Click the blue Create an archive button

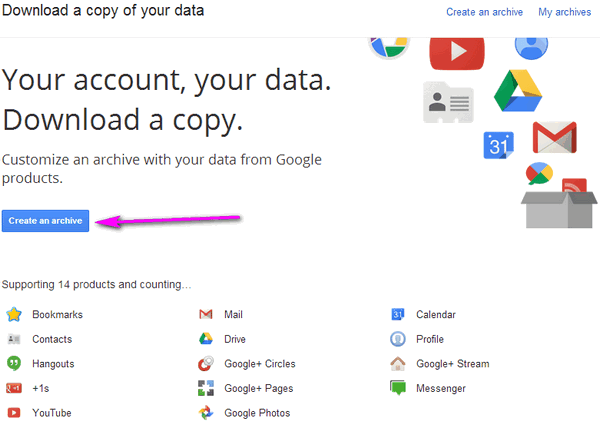click(45, 221)
